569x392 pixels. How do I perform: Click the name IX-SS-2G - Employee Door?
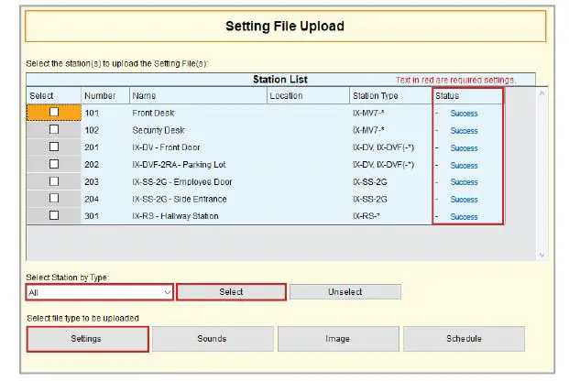[182, 181]
